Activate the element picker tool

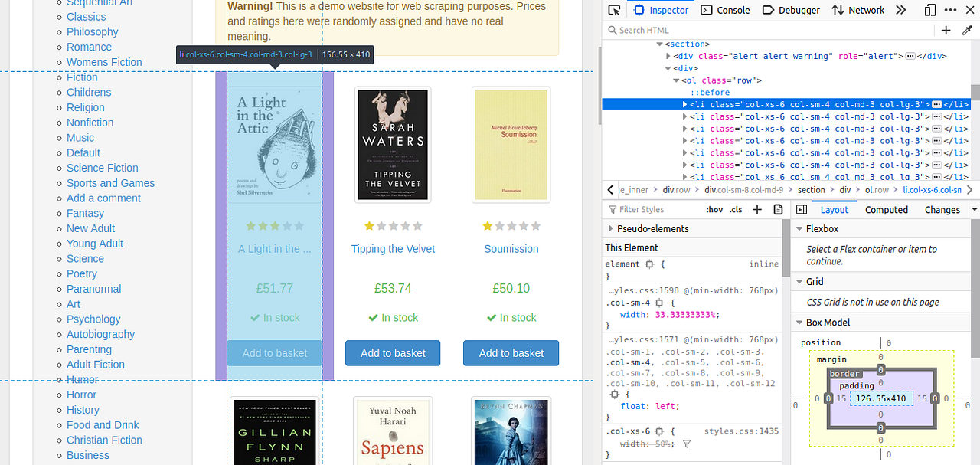(612, 10)
